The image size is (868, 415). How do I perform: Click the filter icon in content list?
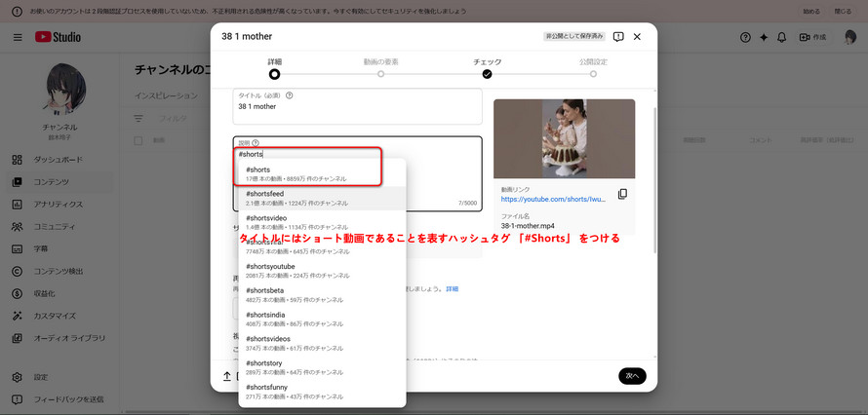(138, 118)
